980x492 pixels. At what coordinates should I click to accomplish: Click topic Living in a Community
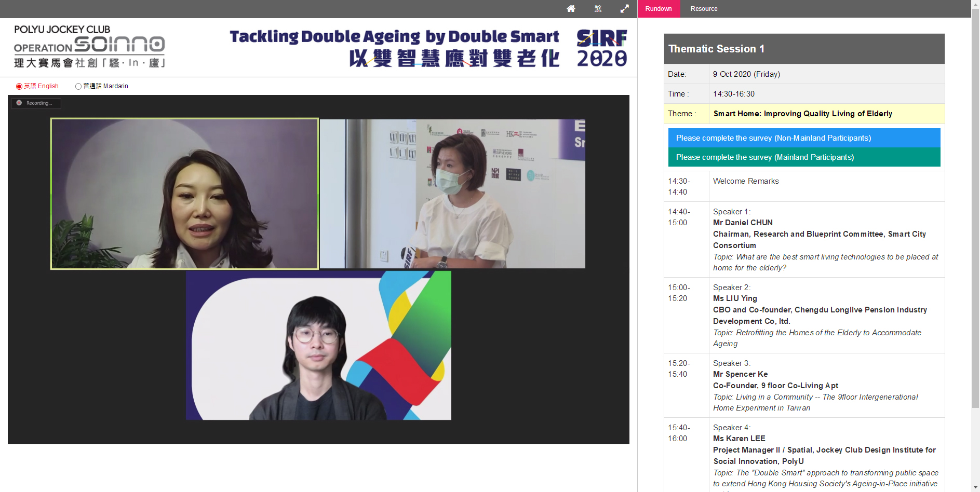click(x=815, y=402)
